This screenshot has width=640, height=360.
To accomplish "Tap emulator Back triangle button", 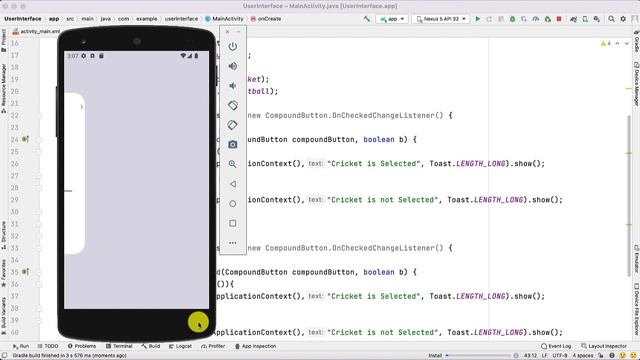I will (x=233, y=184).
